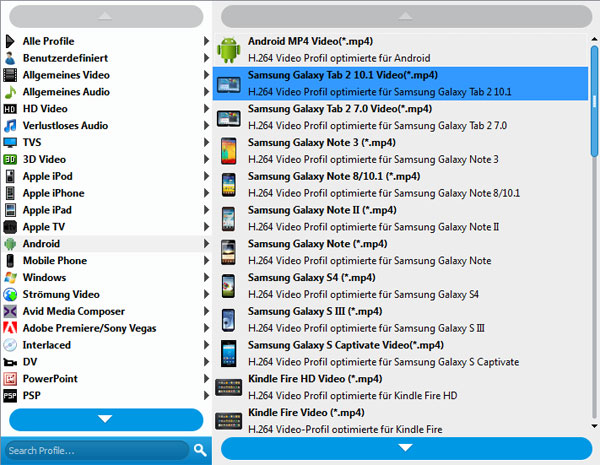The image size is (600, 465).
Task: Click the Android MP4 Video robot thumbnail
Action: [x=229, y=50]
